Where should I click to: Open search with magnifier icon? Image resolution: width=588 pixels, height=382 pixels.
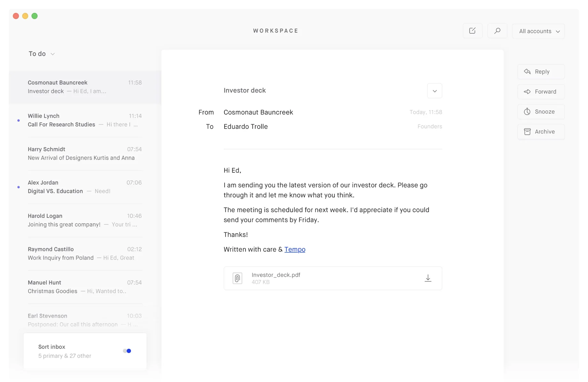[x=497, y=31]
